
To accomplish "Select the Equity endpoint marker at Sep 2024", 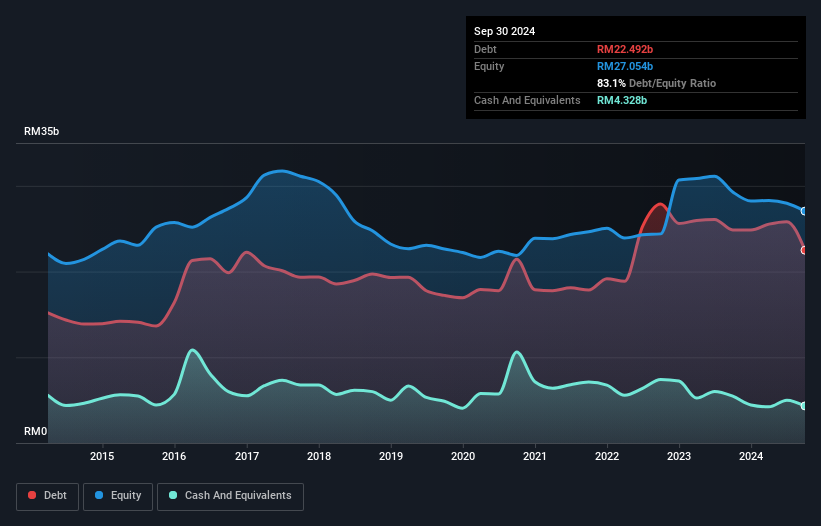I will pos(804,211).
